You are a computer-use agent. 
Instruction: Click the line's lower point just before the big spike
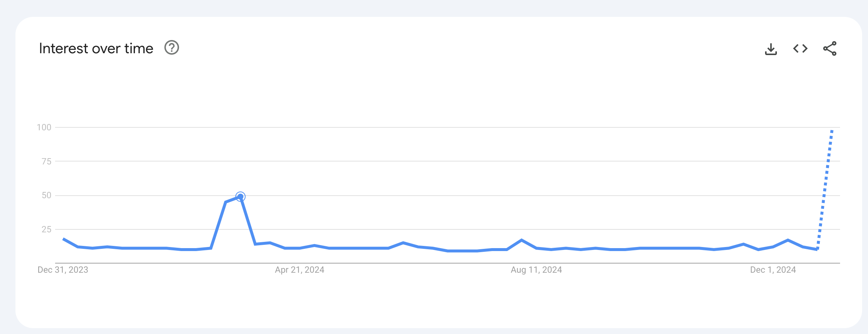tap(211, 248)
